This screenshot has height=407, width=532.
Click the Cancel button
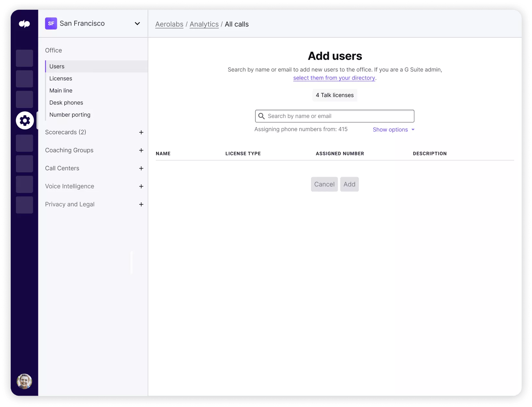pyautogui.click(x=324, y=184)
